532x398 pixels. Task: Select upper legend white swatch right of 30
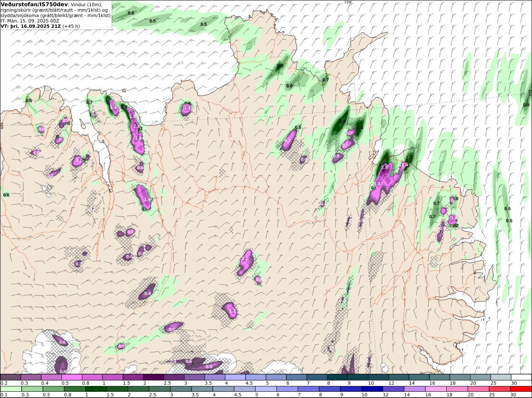(x=522, y=377)
